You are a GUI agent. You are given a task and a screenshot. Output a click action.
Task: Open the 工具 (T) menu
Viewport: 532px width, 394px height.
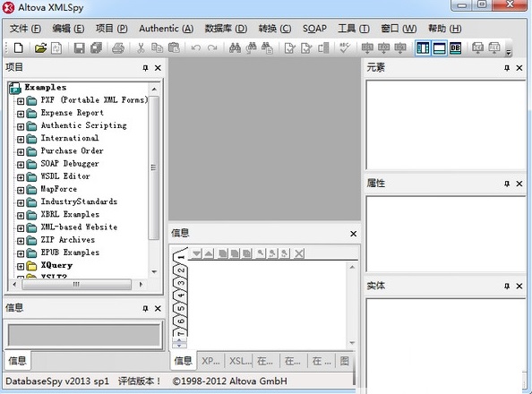[x=354, y=29]
